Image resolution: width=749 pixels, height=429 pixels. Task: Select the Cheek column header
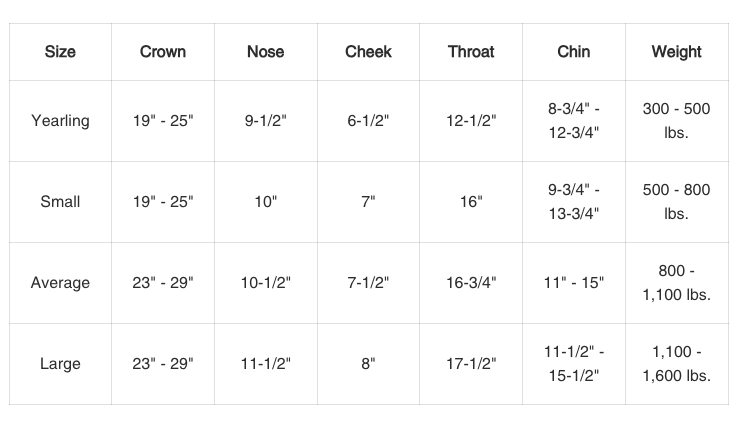pos(368,52)
